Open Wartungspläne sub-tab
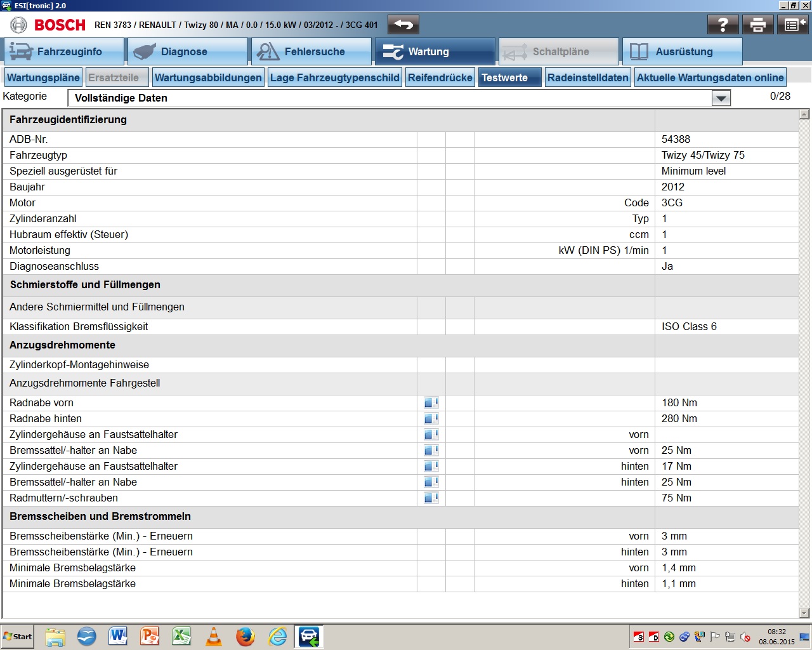This screenshot has height=650, width=812. click(x=43, y=77)
